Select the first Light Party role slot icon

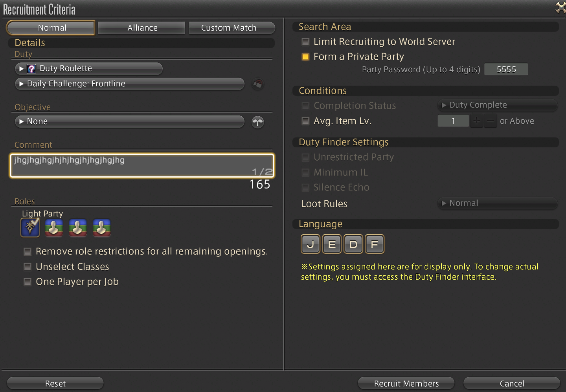coord(30,227)
